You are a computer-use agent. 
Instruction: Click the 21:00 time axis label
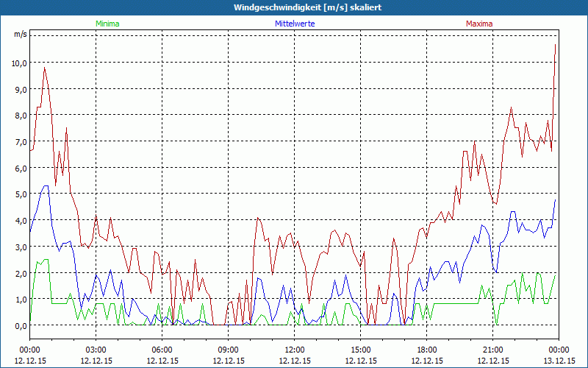(x=492, y=350)
